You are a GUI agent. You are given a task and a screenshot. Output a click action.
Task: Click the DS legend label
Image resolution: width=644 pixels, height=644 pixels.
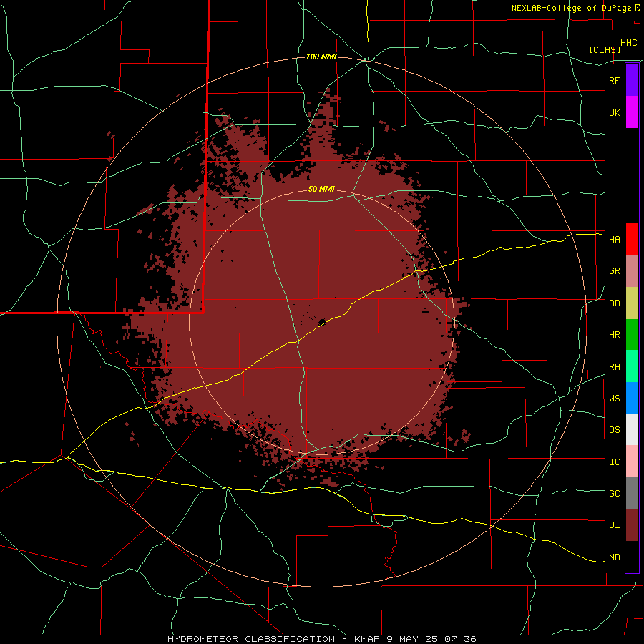614,430
